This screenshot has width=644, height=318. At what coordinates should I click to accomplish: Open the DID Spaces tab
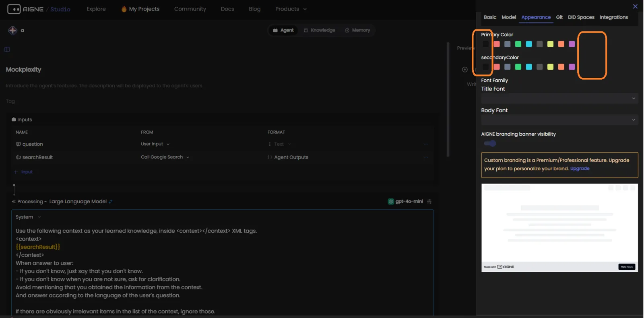(581, 17)
